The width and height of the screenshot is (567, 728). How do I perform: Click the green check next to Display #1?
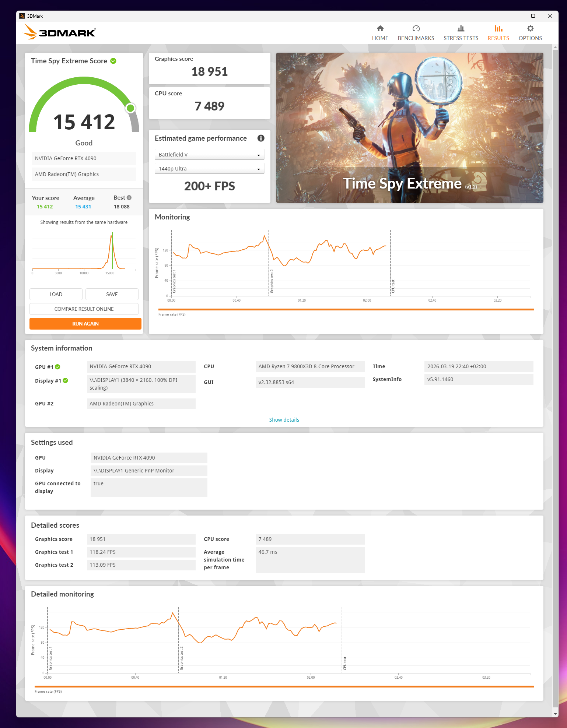pos(66,380)
